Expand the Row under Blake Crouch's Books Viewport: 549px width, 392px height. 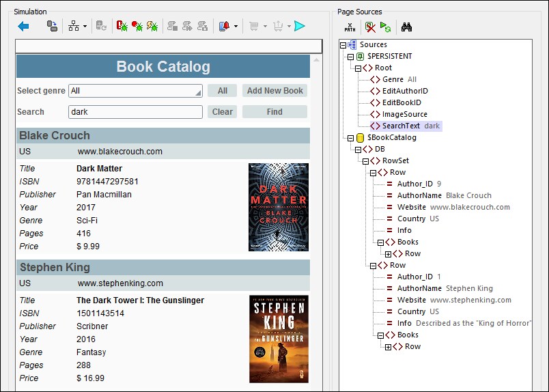(x=389, y=254)
